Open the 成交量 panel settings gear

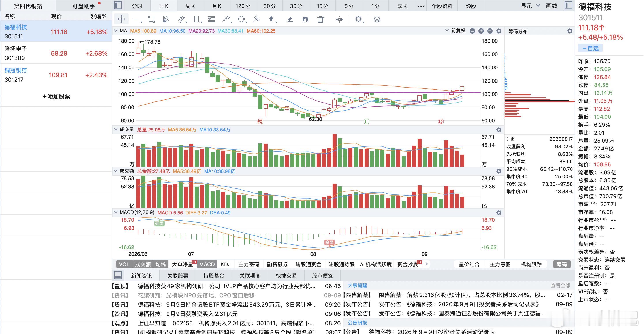[499, 130]
